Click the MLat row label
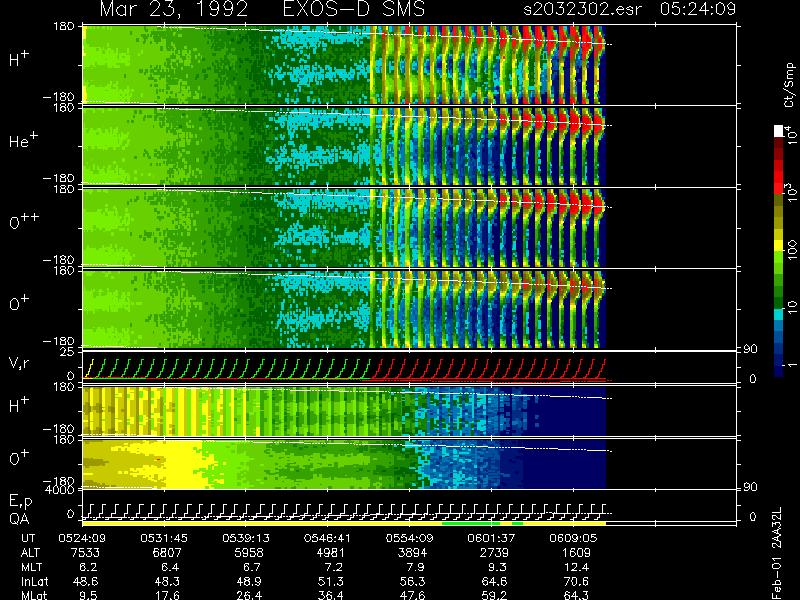Viewport: 800px width, 600px height. click(34, 595)
